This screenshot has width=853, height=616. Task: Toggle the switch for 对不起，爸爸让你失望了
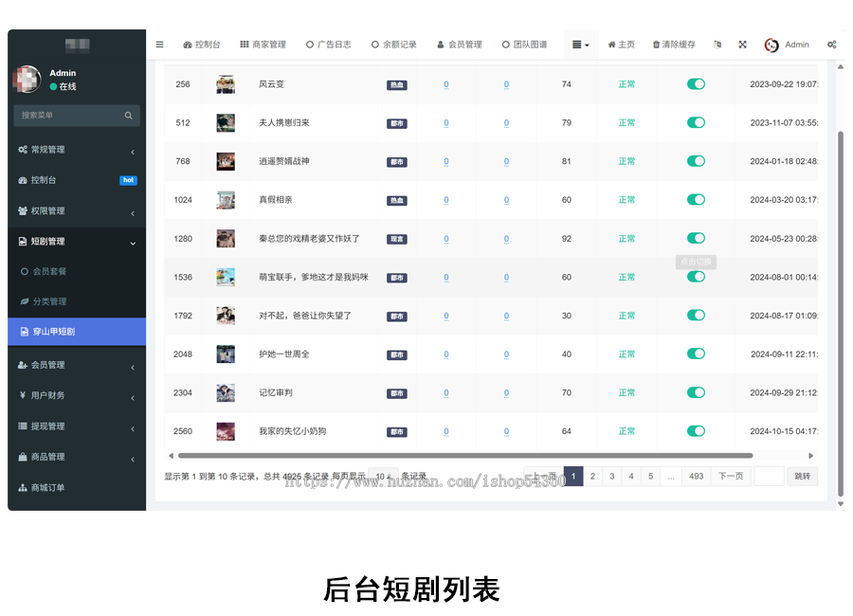tap(696, 316)
